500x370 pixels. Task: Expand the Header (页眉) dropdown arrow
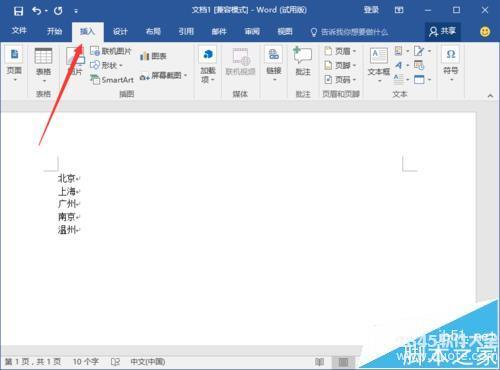tap(354, 51)
